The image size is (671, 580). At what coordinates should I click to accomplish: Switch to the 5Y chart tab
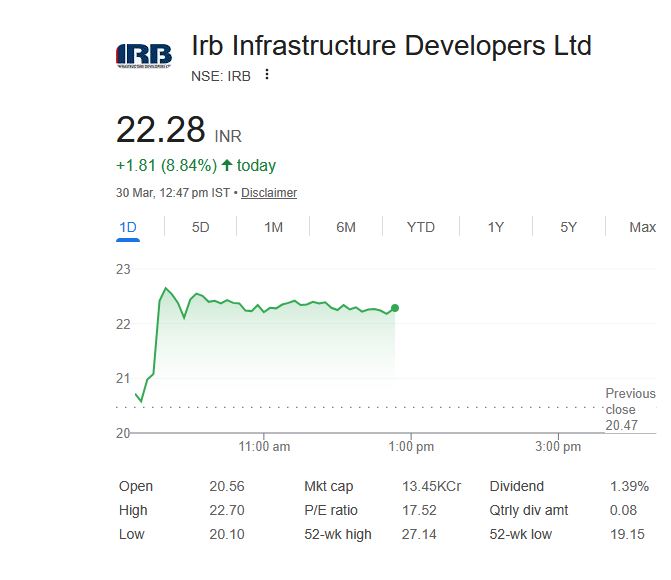tap(568, 227)
